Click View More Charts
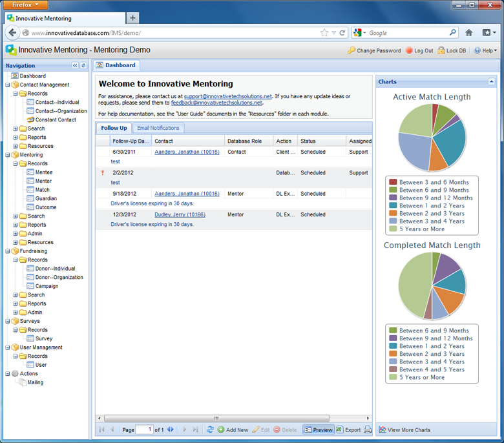This screenshot has width=504, height=443. pyautogui.click(x=404, y=430)
